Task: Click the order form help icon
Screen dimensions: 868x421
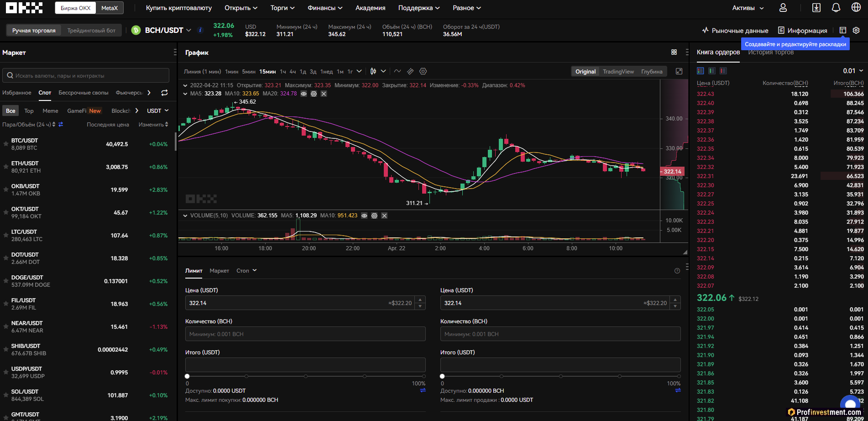Action: coord(677,271)
